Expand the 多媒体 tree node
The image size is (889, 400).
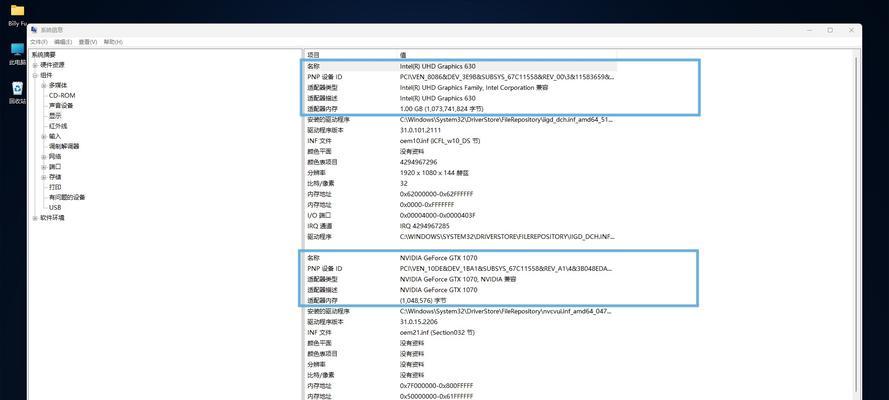click(x=44, y=86)
